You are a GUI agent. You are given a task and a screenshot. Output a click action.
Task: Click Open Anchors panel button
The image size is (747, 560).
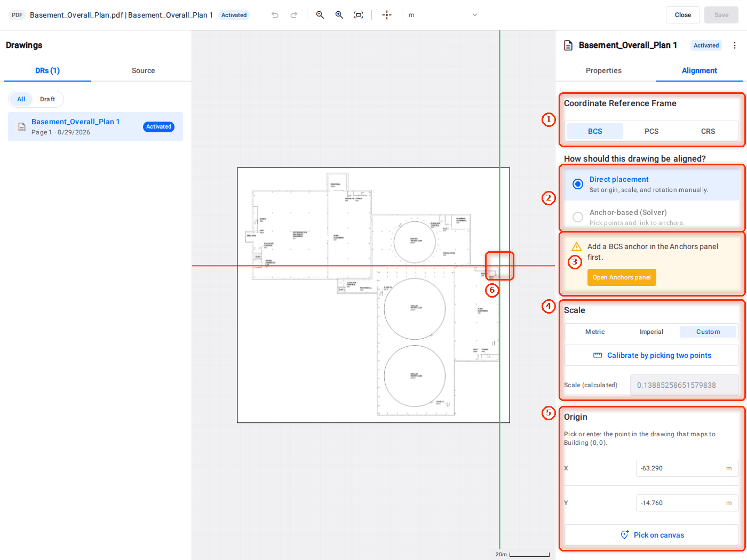tap(622, 277)
